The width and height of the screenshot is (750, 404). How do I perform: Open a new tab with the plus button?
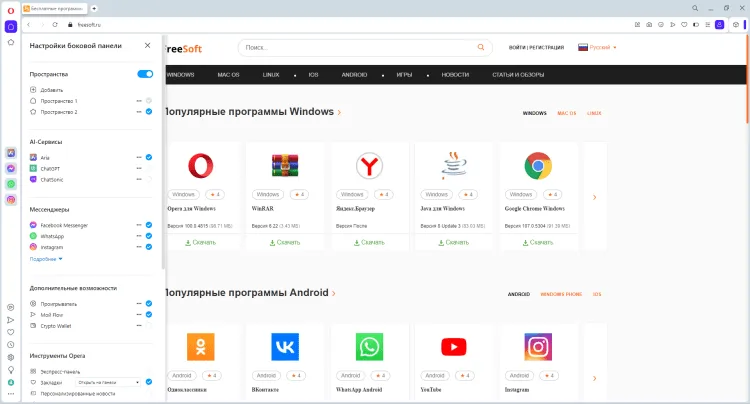(94, 8)
